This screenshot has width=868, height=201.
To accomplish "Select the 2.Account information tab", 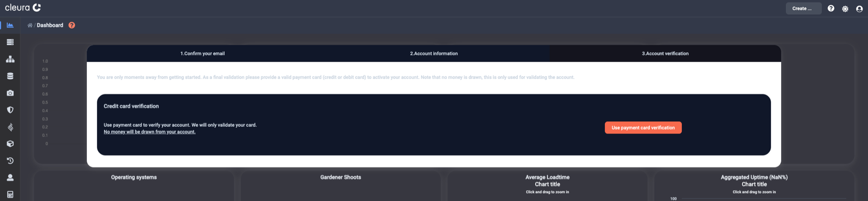I will [x=434, y=53].
